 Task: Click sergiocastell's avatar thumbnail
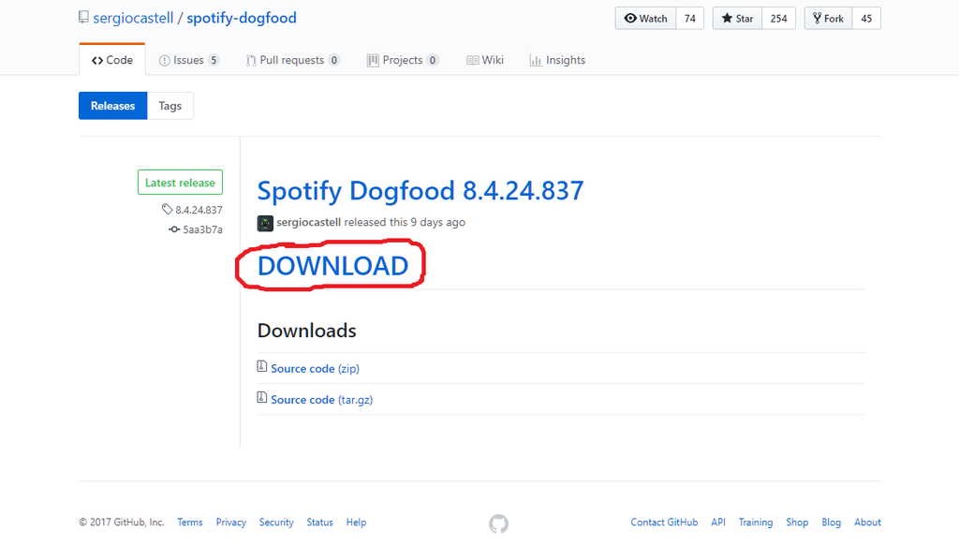pos(266,223)
